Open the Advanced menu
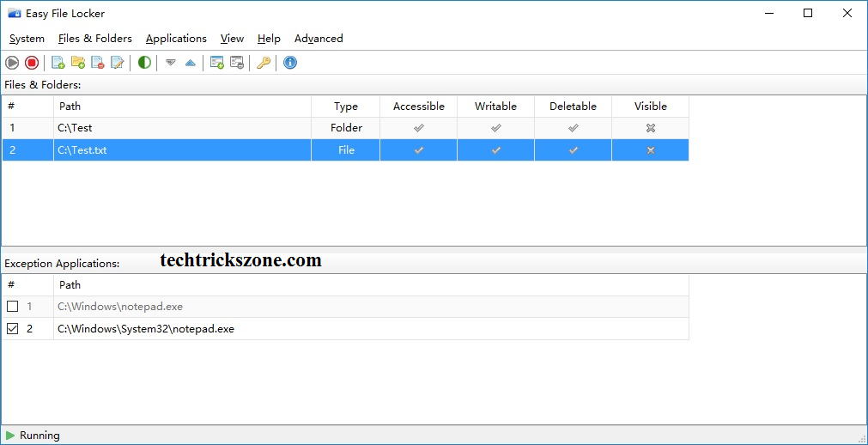 click(319, 39)
